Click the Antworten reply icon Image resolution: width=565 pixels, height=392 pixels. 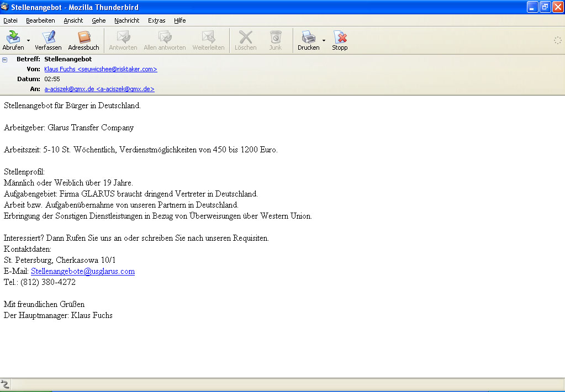point(123,37)
